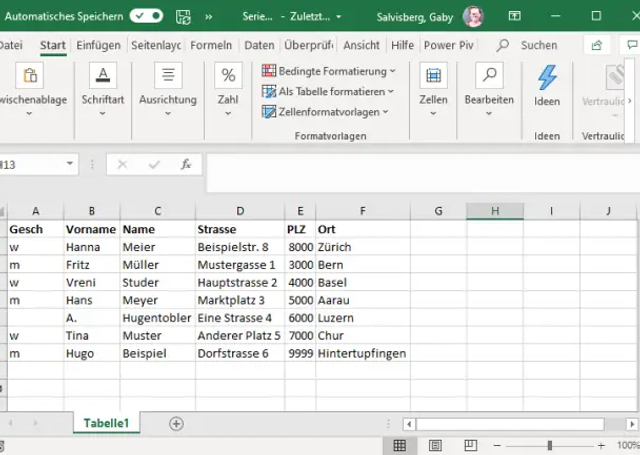Switch to Normal view icon
This screenshot has width=640, height=455.
[x=400, y=446]
